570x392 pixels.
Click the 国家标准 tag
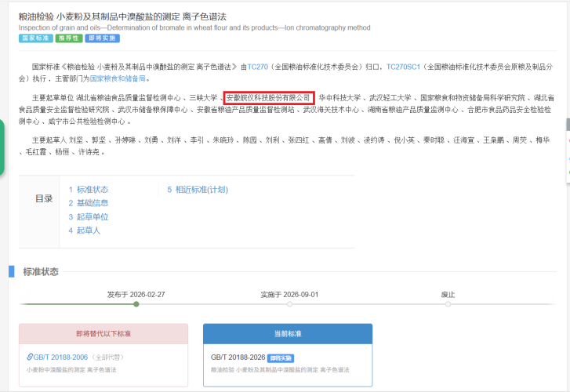click(35, 38)
